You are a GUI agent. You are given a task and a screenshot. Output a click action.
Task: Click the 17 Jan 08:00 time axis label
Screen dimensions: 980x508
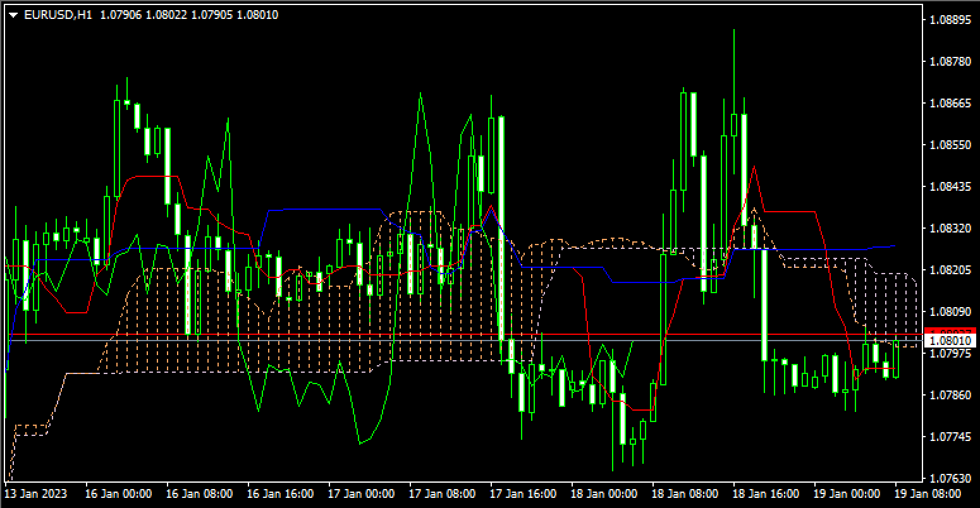(442, 493)
